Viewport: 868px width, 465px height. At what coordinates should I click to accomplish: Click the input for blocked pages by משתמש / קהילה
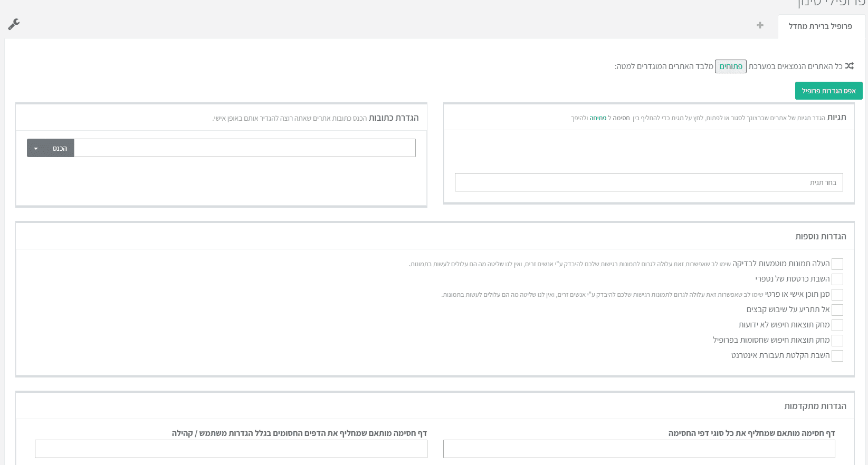pyautogui.click(x=231, y=449)
